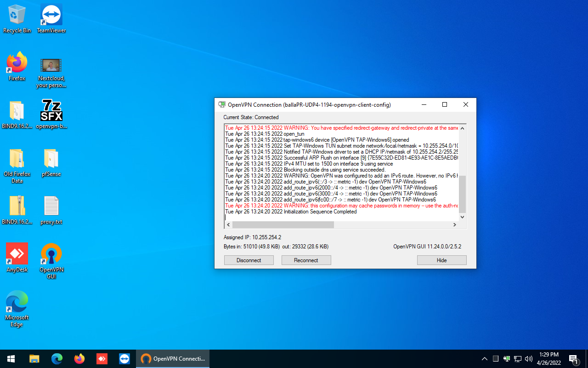The image size is (588, 368).
Task: Click the volume icon in system tray
Action: [528, 359]
